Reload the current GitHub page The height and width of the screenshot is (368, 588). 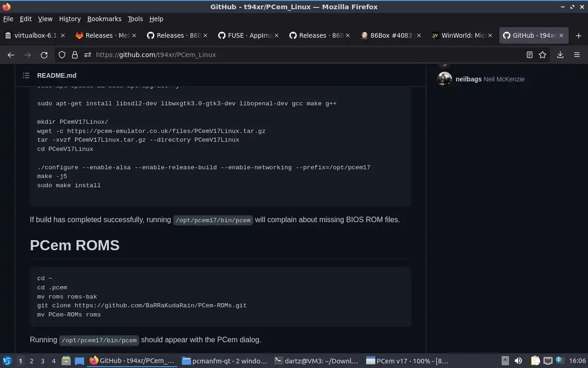point(44,55)
